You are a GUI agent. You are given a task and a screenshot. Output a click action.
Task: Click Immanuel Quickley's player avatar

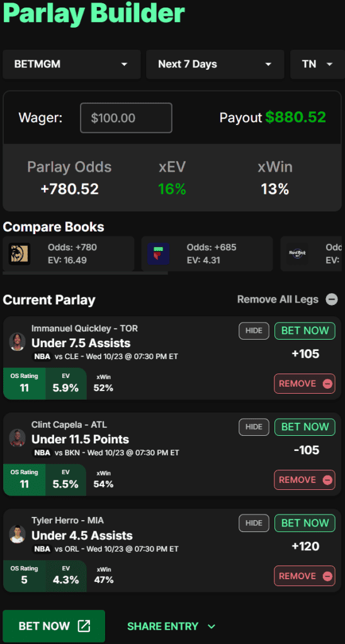coord(17,341)
